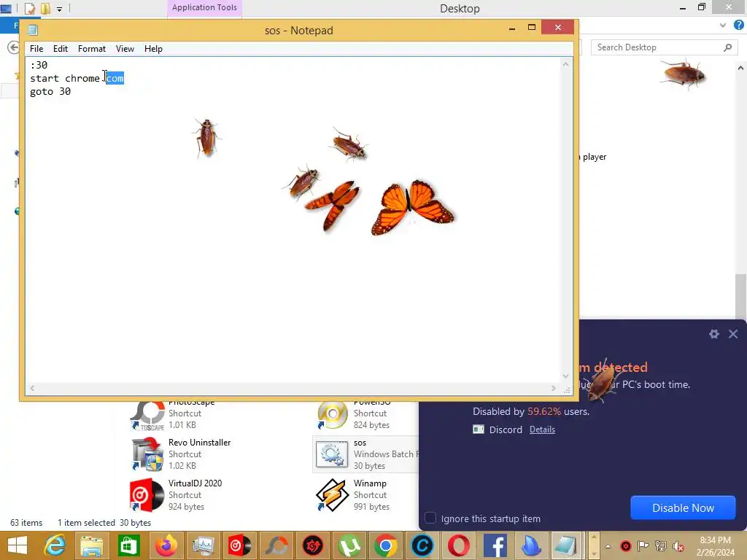The width and height of the screenshot is (747, 560).
Task: Open PhotoScape from the taskbar
Action: tap(276, 545)
